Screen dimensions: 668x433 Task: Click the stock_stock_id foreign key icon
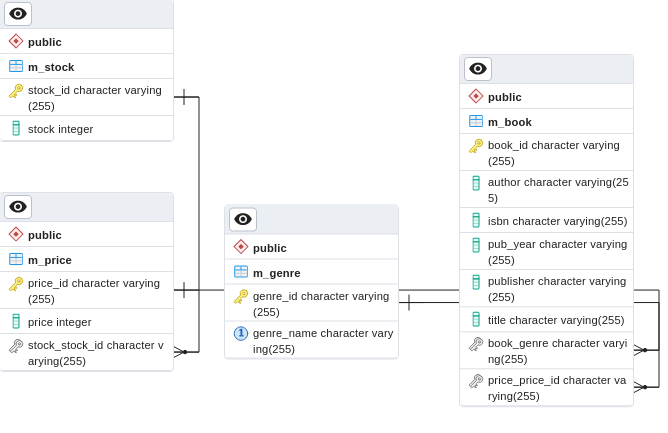click(x=16, y=346)
